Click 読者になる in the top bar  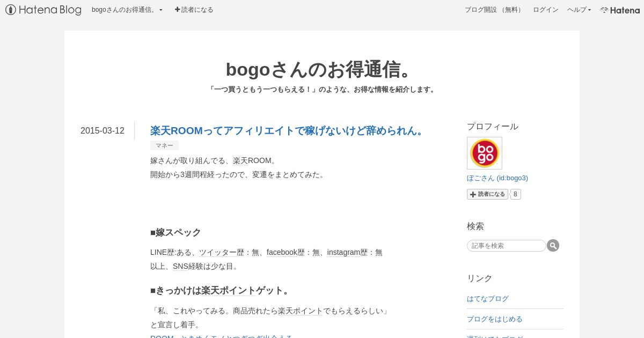194,10
